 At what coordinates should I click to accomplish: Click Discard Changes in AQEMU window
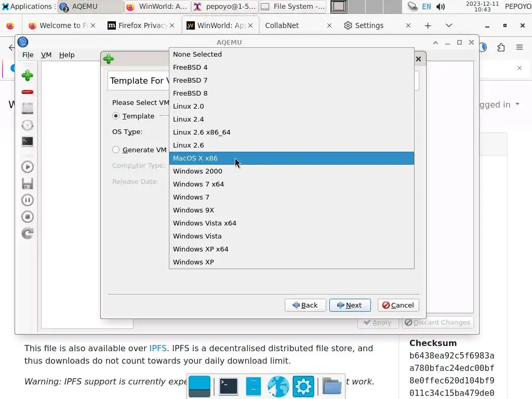point(437,322)
